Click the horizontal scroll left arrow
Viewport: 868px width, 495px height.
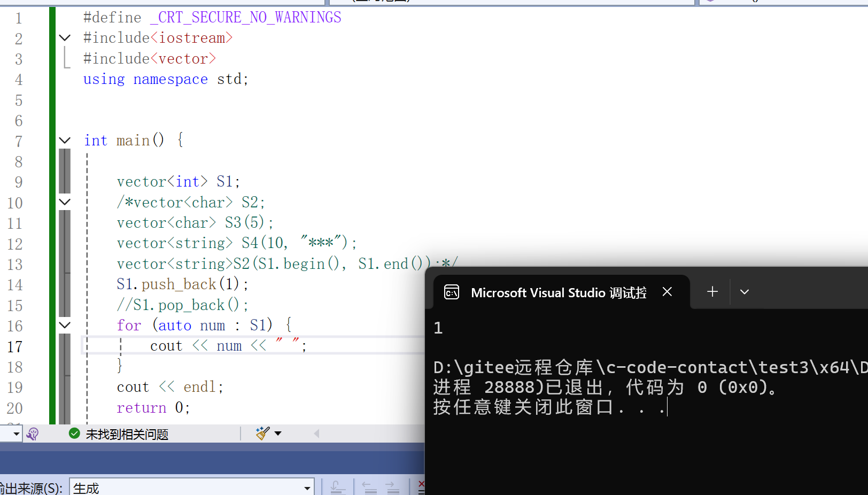[316, 434]
